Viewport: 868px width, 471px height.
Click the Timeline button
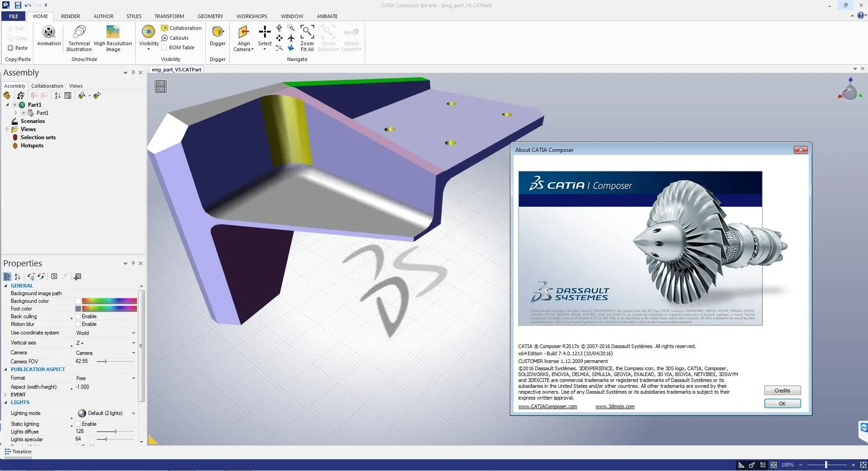[18, 452]
